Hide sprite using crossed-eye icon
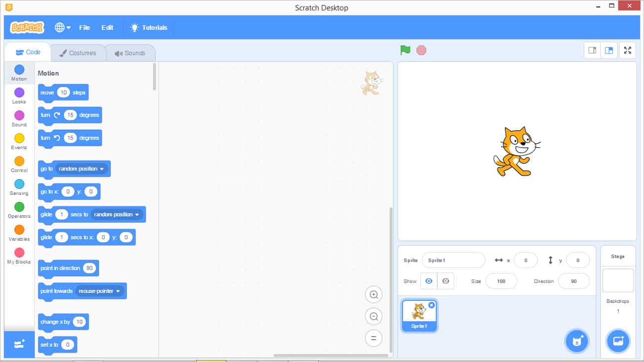644x362 pixels. pos(446,281)
